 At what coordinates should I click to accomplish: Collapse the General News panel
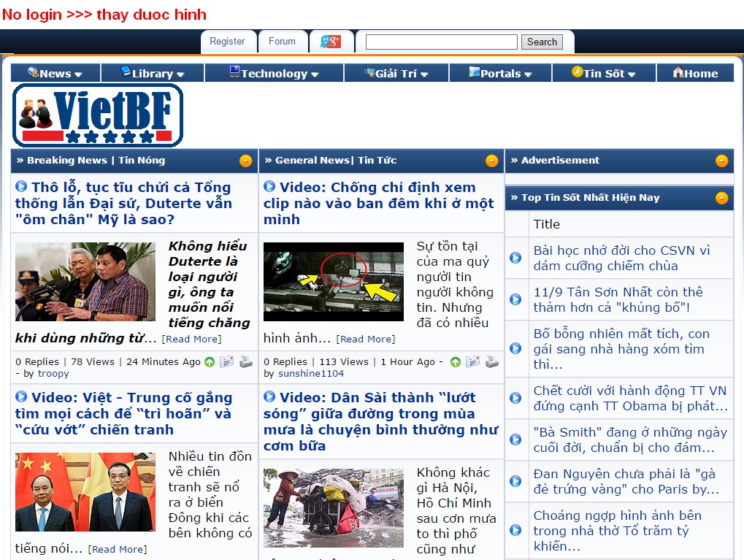pos(492,161)
